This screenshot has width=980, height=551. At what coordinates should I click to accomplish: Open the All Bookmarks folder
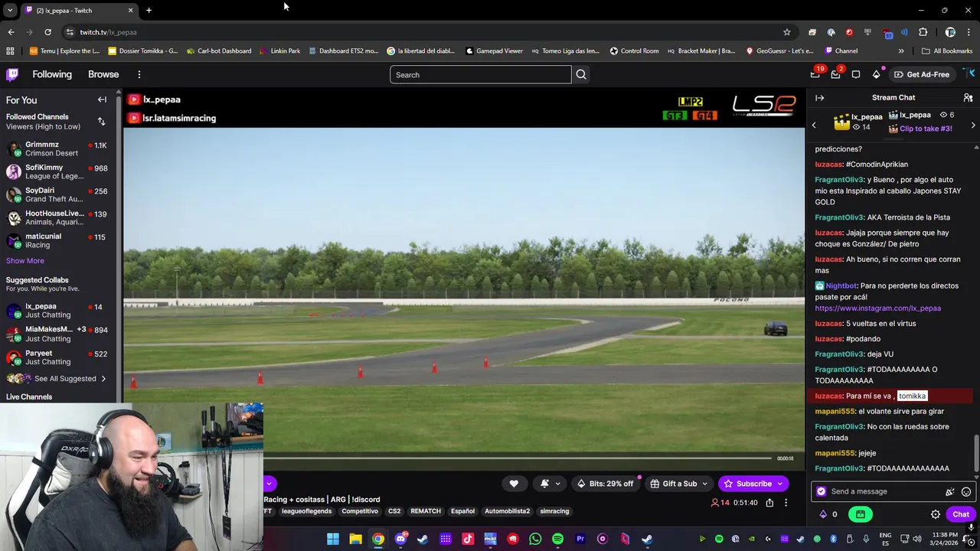pos(947,51)
